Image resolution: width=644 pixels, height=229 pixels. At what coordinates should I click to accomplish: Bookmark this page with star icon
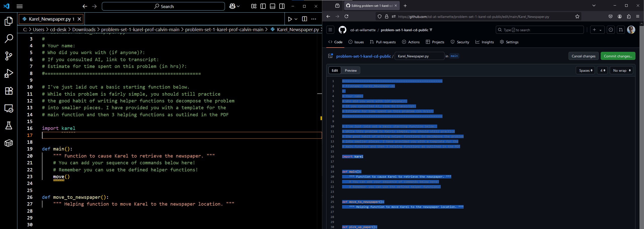(x=577, y=17)
